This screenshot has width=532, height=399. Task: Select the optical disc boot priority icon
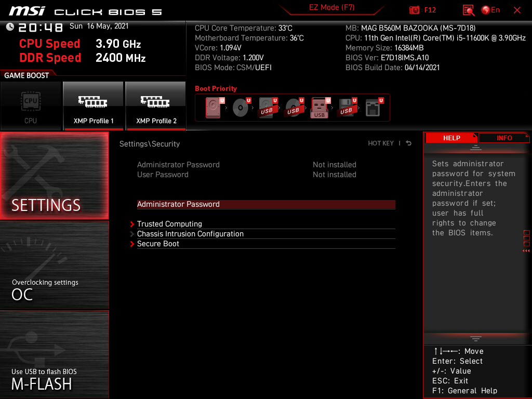tap(241, 108)
